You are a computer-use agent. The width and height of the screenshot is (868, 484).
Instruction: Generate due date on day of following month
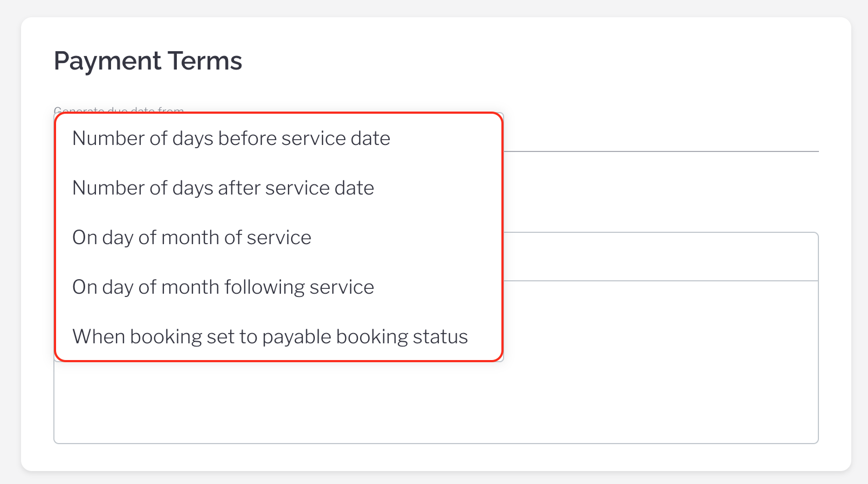[x=223, y=287]
